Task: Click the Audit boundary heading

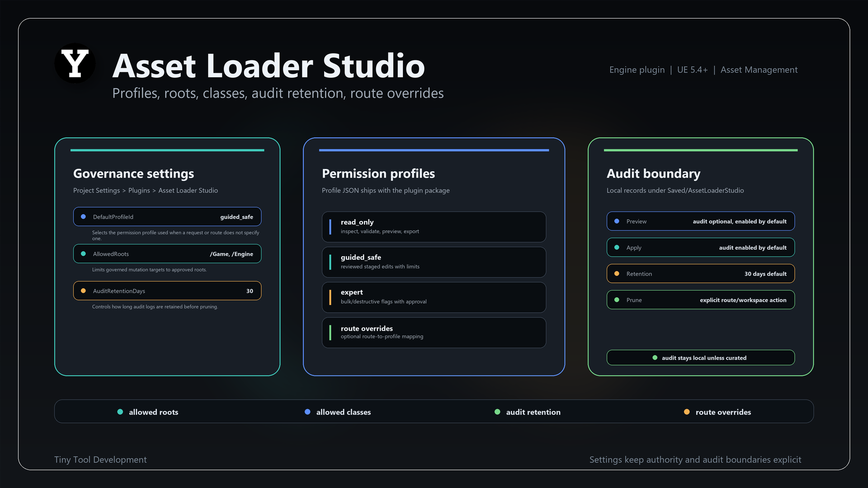Action: point(654,174)
